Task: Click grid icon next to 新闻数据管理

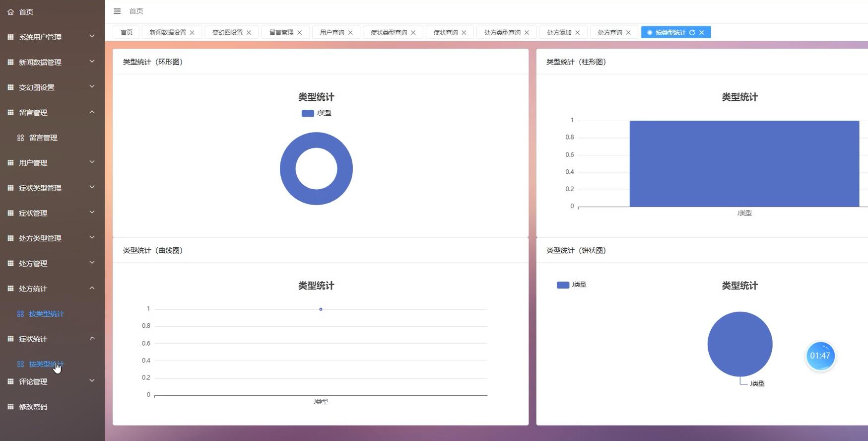Action: (10, 62)
